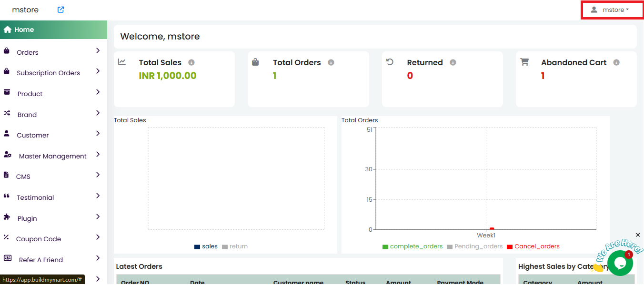Screen dimensions: 644x285
Task: Click the Returned info icon
Action: click(453, 62)
